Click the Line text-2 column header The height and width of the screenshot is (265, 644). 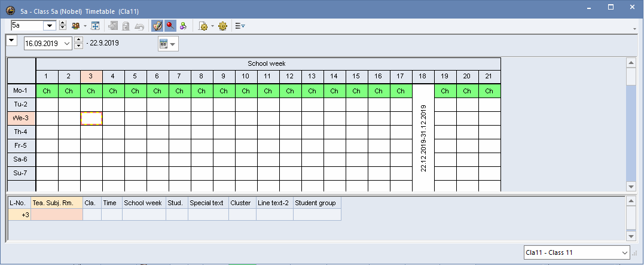pyautogui.click(x=275, y=203)
